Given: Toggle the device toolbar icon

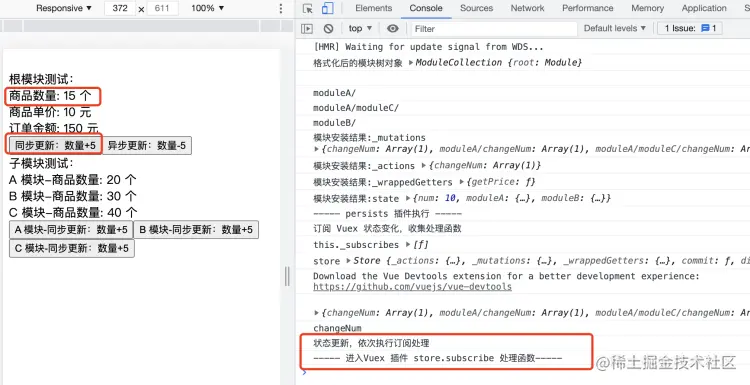Looking at the screenshot, I should pyautogui.click(x=328, y=9).
